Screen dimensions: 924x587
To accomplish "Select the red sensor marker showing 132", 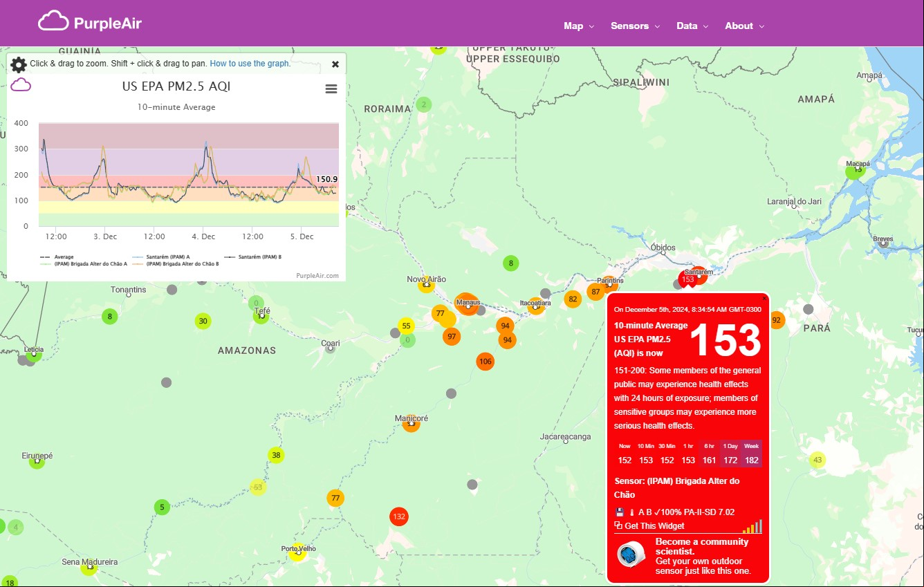I will click(398, 516).
